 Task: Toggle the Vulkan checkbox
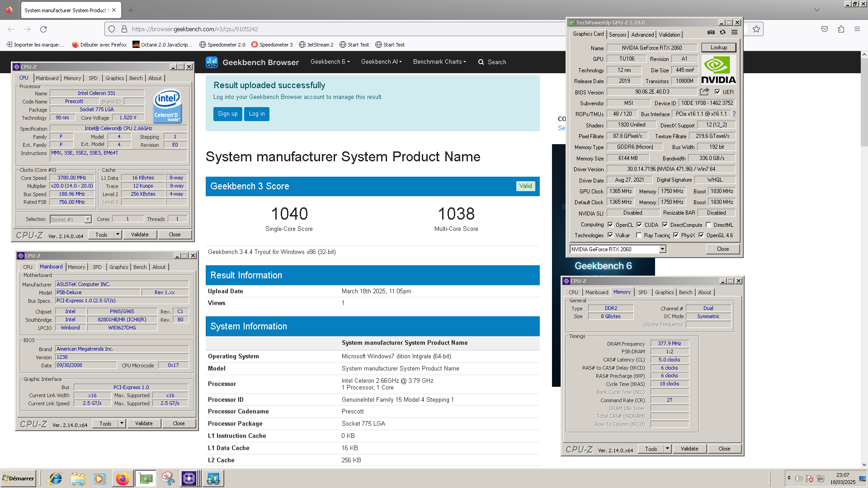(x=610, y=235)
